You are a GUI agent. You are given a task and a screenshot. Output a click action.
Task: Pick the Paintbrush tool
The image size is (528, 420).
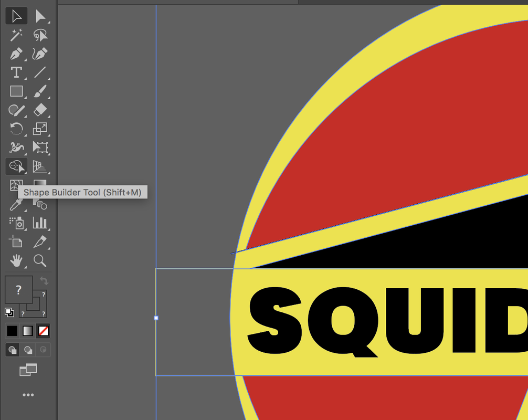pyautogui.click(x=40, y=91)
